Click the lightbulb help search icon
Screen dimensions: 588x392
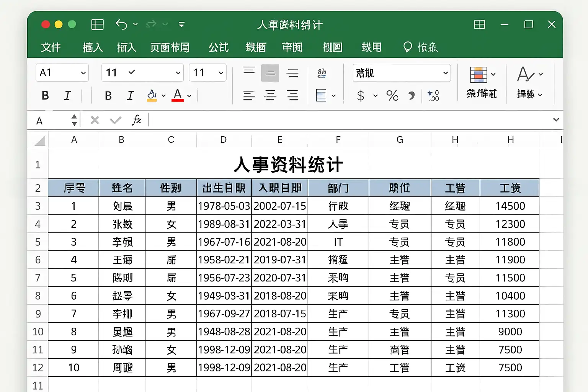(x=408, y=47)
